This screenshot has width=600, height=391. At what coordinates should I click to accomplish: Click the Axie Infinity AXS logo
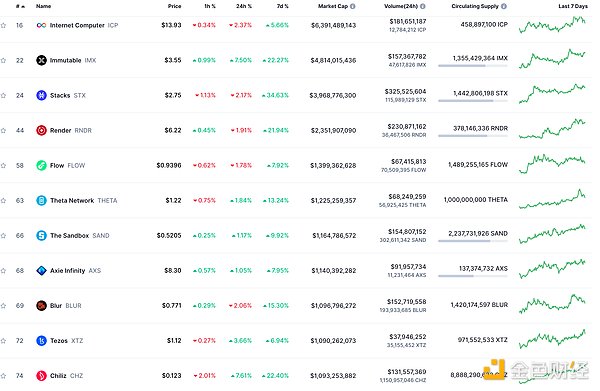41,270
